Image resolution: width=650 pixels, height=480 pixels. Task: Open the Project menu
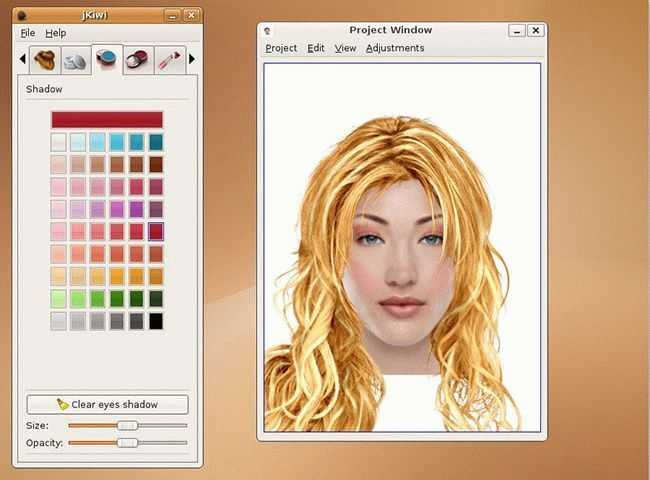coord(281,48)
